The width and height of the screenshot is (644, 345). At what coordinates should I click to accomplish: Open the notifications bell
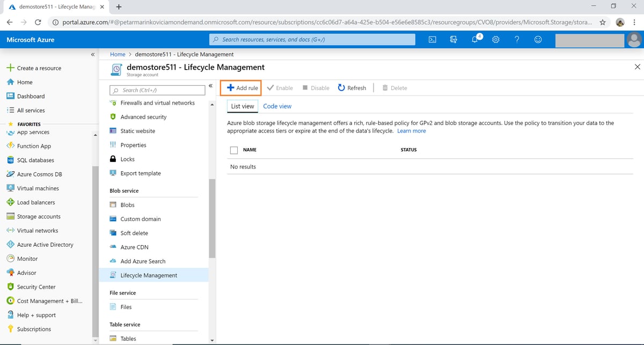pos(474,39)
